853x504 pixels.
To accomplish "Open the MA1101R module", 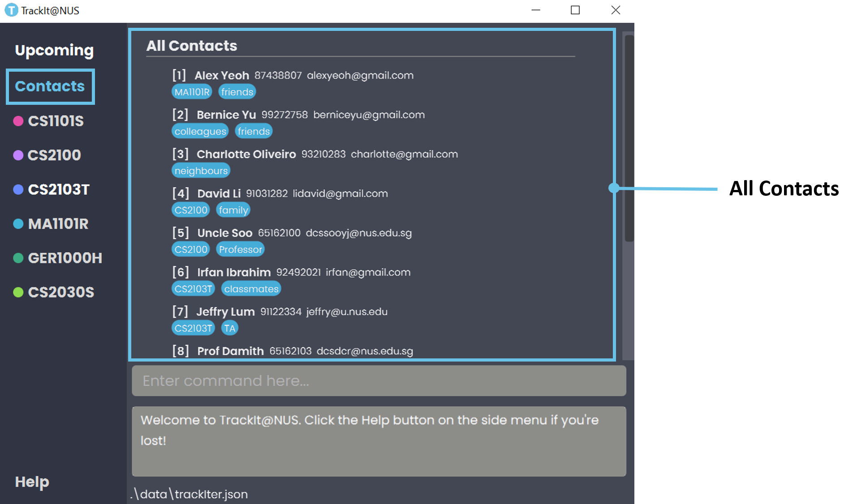I will [x=58, y=224].
